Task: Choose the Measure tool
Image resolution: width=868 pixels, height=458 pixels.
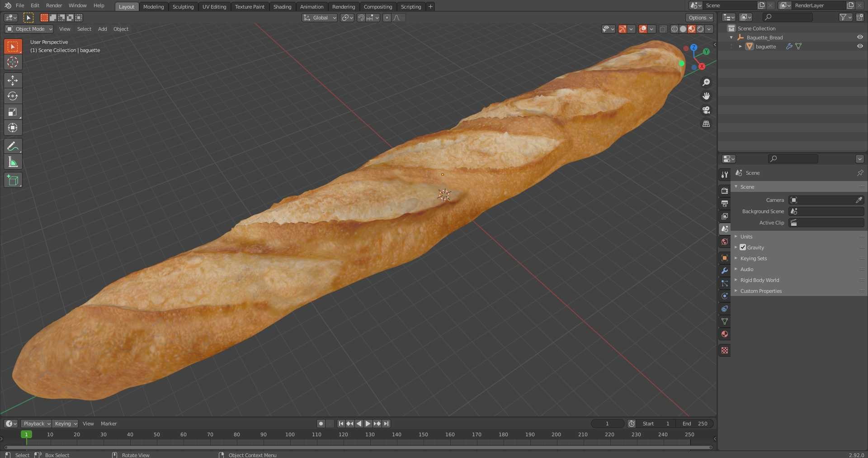Action: [13, 162]
